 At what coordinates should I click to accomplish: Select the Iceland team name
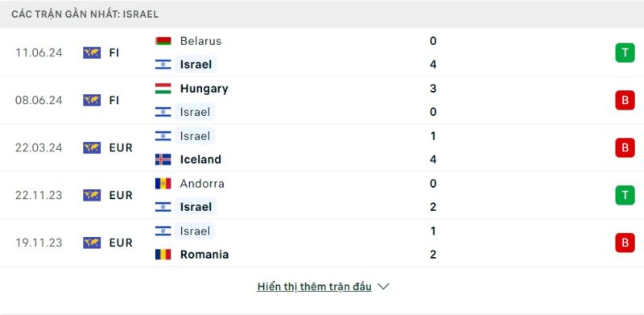[x=200, y=160]
